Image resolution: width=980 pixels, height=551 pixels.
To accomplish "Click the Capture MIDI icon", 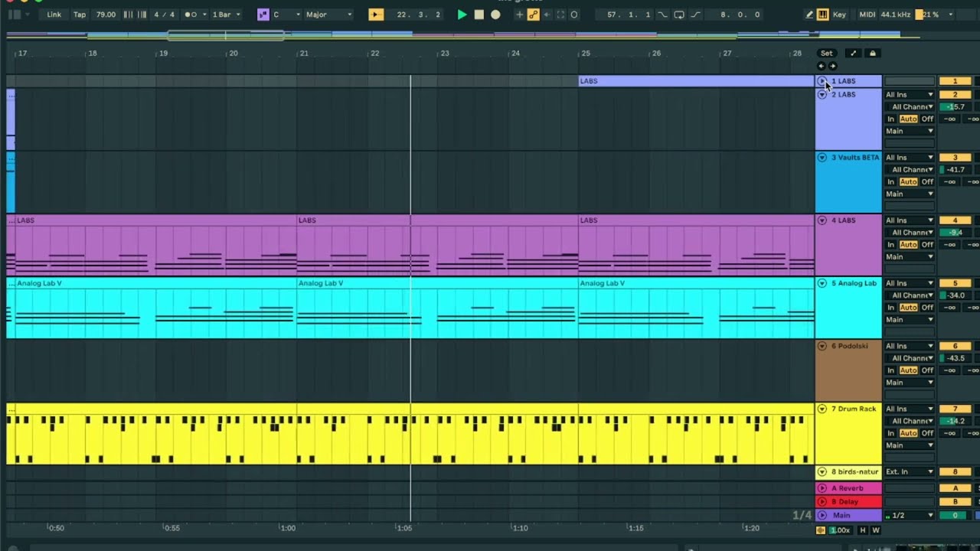I will 560,15.
